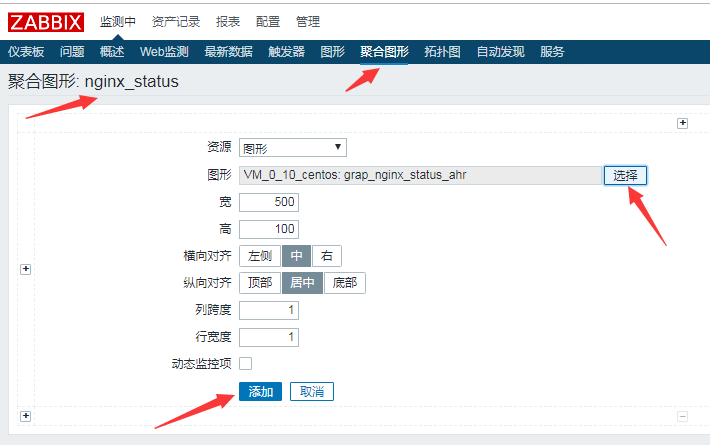The height and width of the screenshot is (445, 710).
Task: Set horizontal alignment to 右
Action: (x=326, y=256)
